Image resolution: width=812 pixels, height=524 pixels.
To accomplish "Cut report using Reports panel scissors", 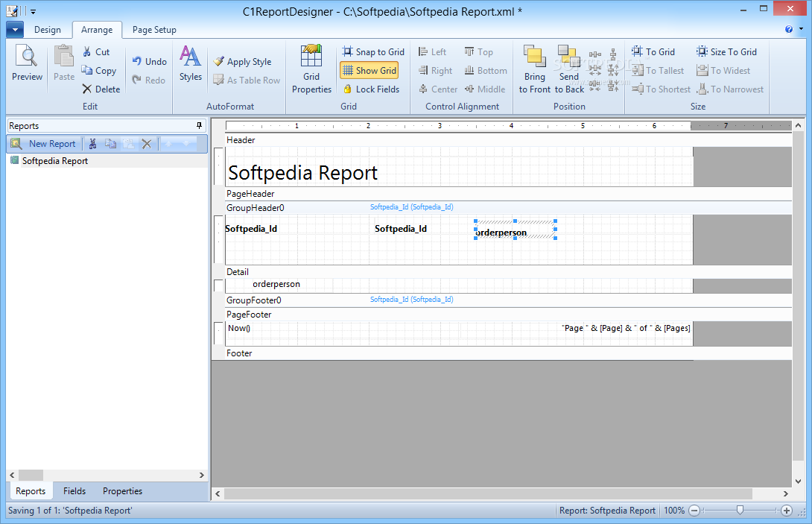I will tap(92, 144).
